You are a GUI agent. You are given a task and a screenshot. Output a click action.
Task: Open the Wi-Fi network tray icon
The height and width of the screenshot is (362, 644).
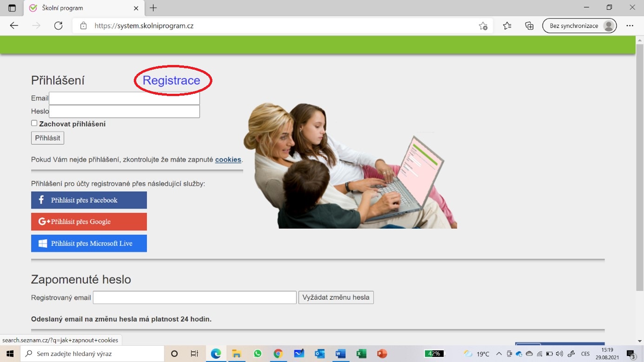click(539, 354)
